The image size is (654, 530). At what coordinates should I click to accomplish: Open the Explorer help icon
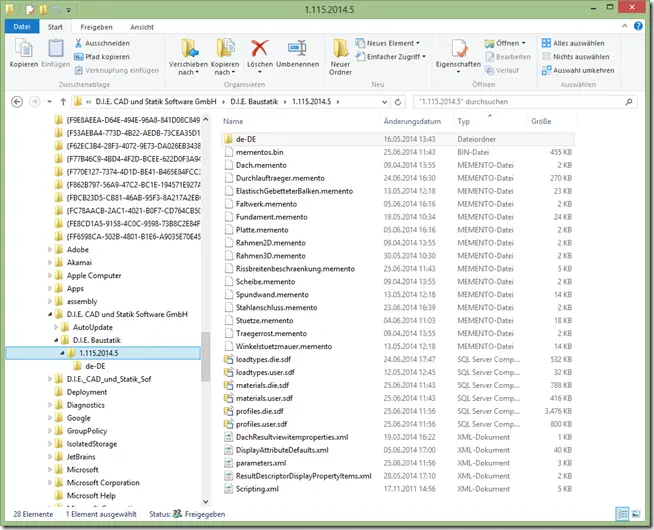coord(638,26)
